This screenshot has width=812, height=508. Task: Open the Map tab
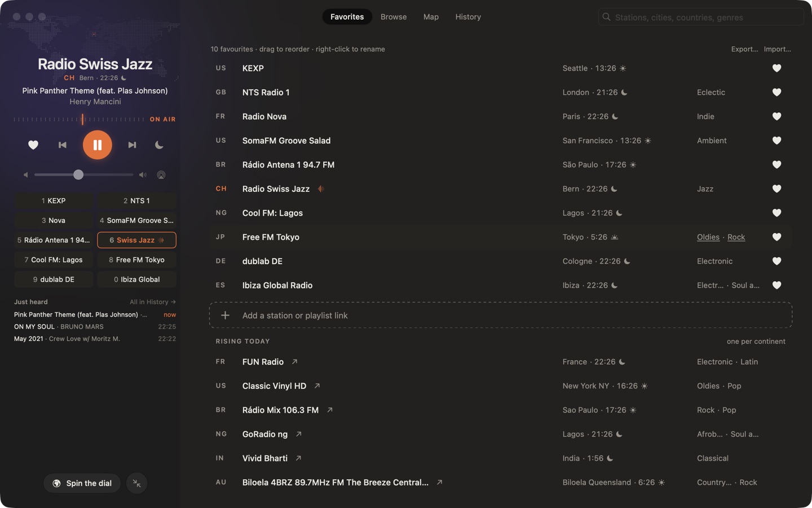pyautogui.click(x=431, y=17)
